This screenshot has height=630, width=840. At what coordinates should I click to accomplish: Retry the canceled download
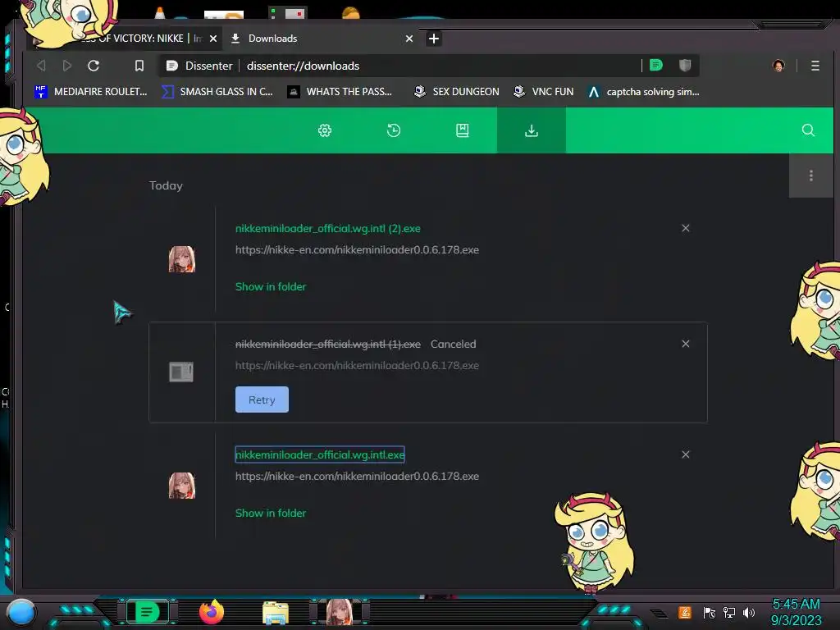pyautogui.click(x=262, y=399)
